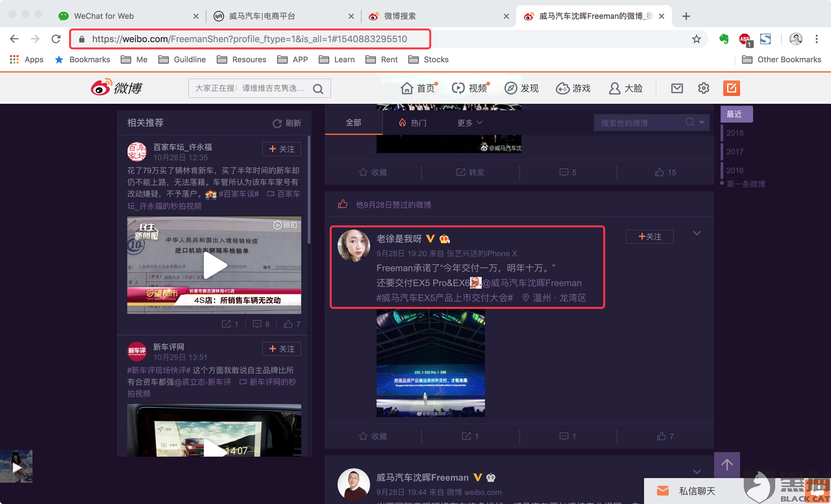Bookmark page with star icon

696,39
